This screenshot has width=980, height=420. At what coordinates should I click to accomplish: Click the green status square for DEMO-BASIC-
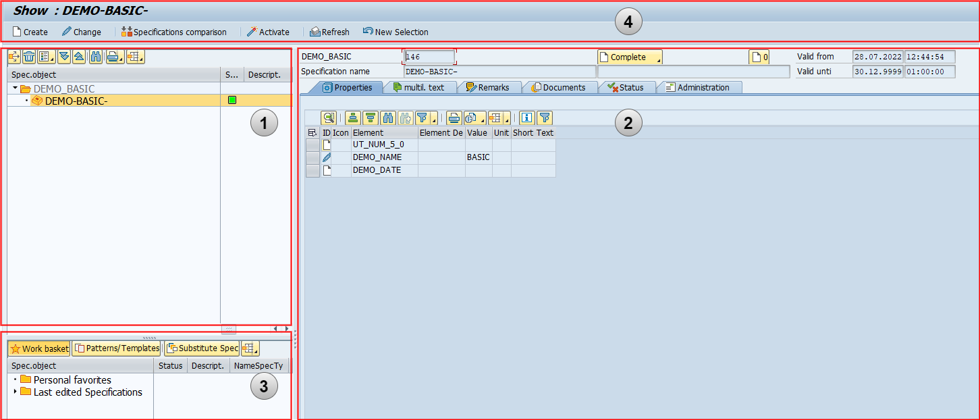pos(232,100)
